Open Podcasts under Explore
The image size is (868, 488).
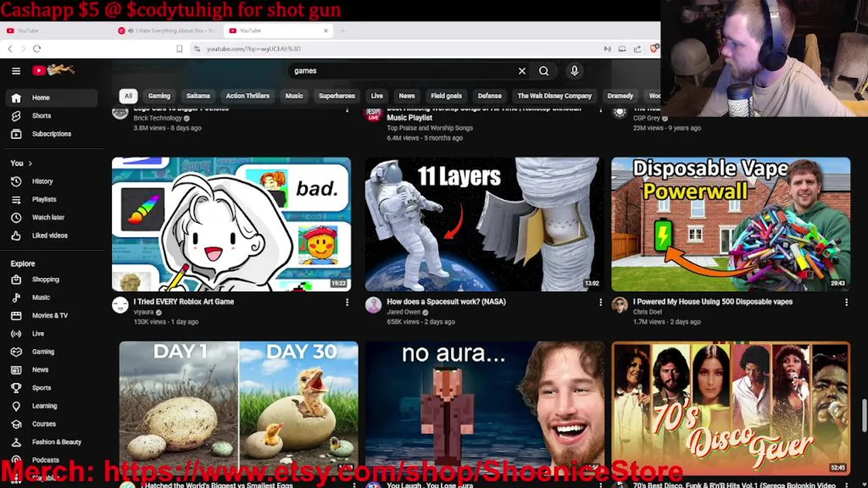click(x=52, y=460)
